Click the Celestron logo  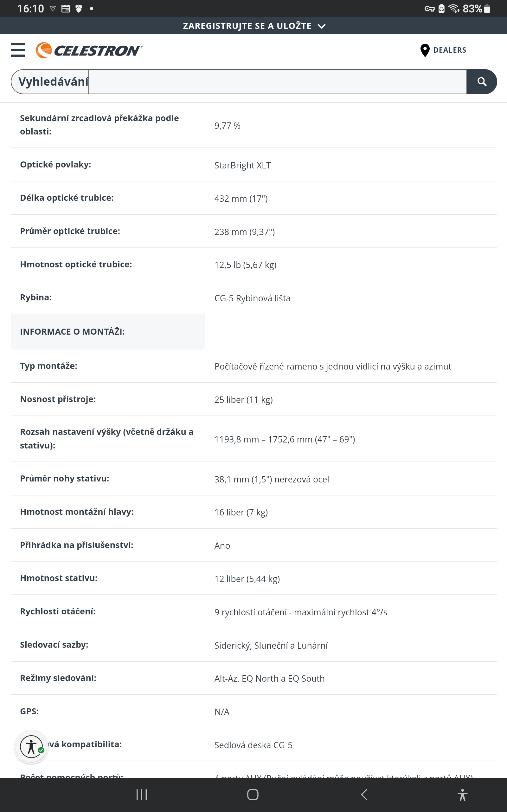pos(89,50)
